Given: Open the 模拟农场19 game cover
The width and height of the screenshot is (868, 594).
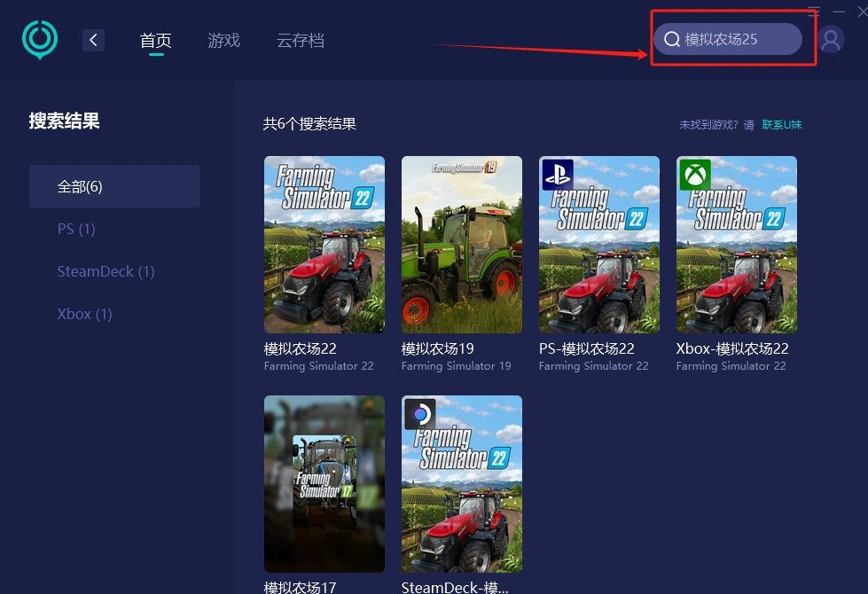Looking at the screenshot, I should click(x=462, y=245).
